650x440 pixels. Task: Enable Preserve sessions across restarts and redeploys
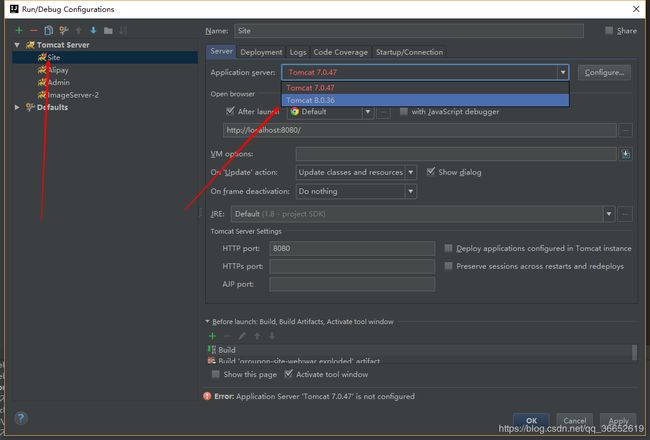pos(448,266)
